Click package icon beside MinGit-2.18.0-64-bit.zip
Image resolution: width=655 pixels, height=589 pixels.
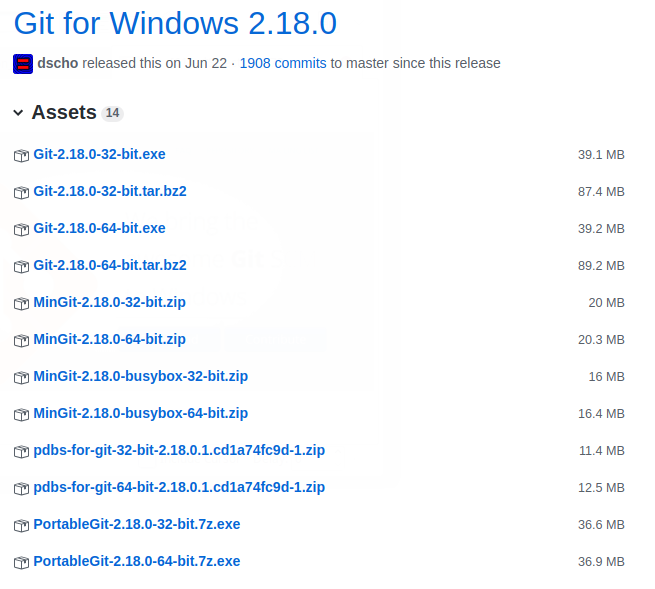pos(21,340)
